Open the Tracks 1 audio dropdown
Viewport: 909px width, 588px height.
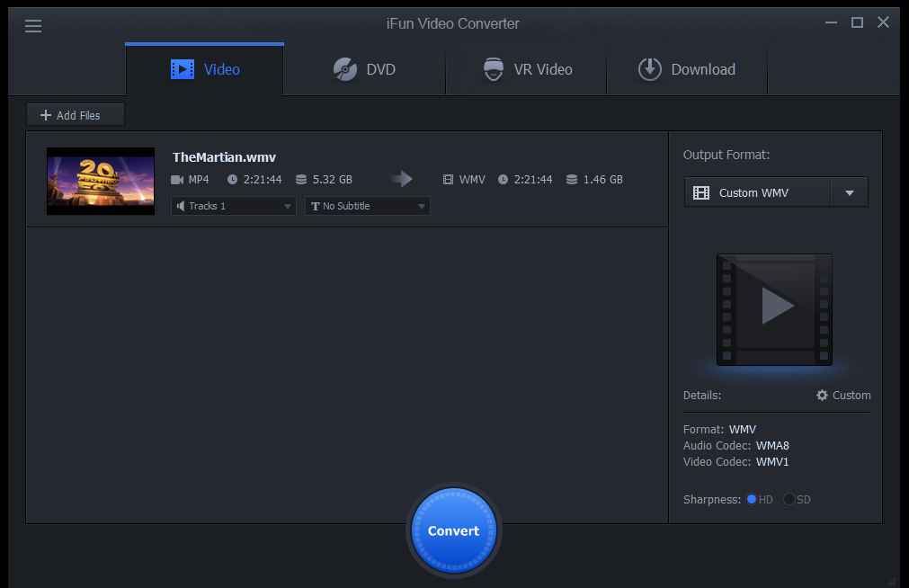(234, 206)
